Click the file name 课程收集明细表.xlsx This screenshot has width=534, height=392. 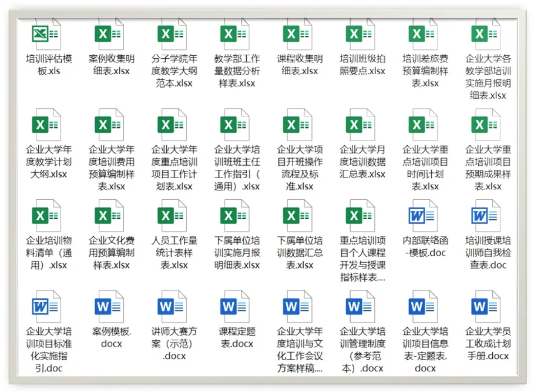(x=300, y=65)
